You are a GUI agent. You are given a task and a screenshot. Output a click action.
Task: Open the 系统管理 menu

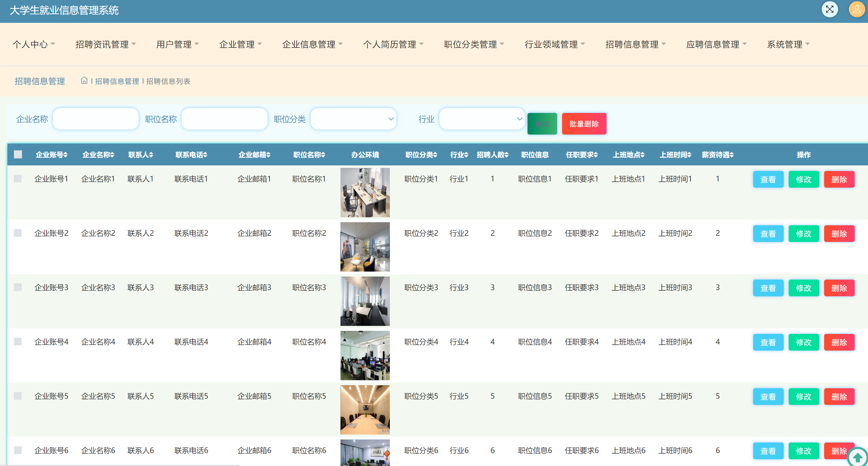(788, 44)
